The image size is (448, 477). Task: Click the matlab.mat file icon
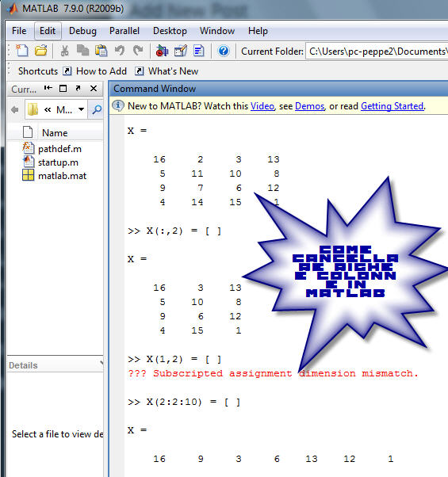[x=28, y=175]
